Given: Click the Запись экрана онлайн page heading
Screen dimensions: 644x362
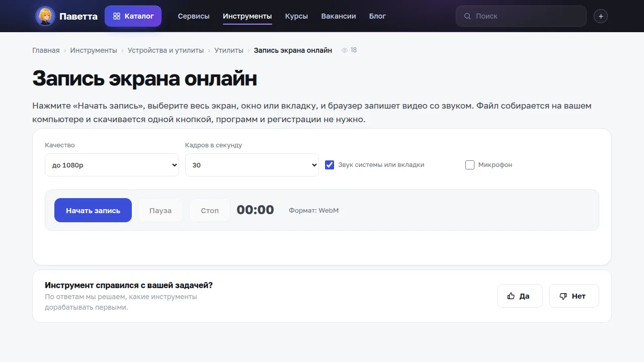Looking at the screenshot, I should tap(145, 79).
